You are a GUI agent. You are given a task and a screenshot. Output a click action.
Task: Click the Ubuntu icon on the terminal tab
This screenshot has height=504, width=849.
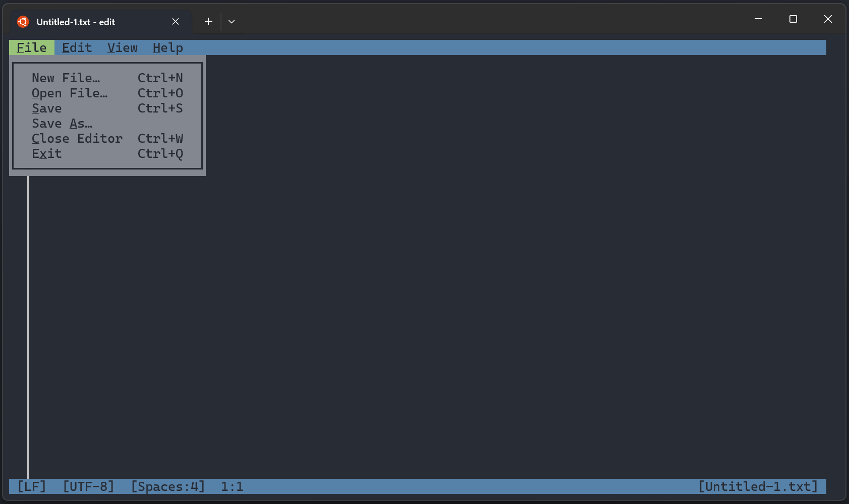22,22
